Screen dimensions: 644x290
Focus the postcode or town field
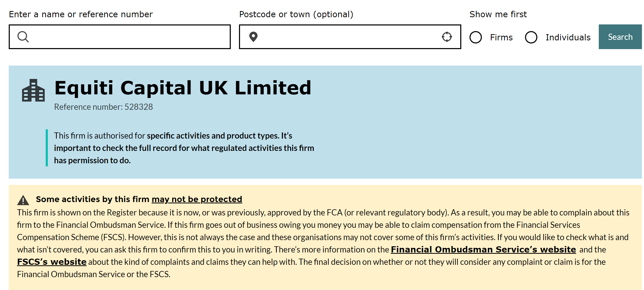pyautogui.click(x=350, y=37)
